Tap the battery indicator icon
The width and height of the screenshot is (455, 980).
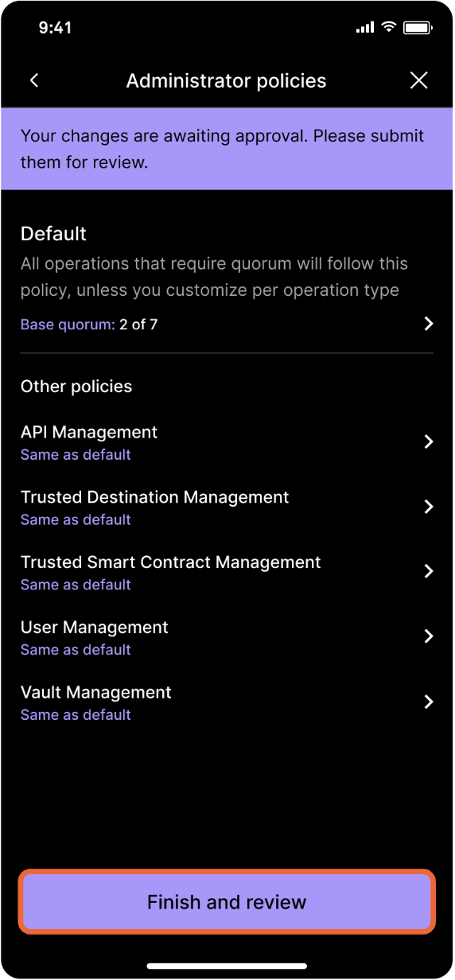(418, 27)
